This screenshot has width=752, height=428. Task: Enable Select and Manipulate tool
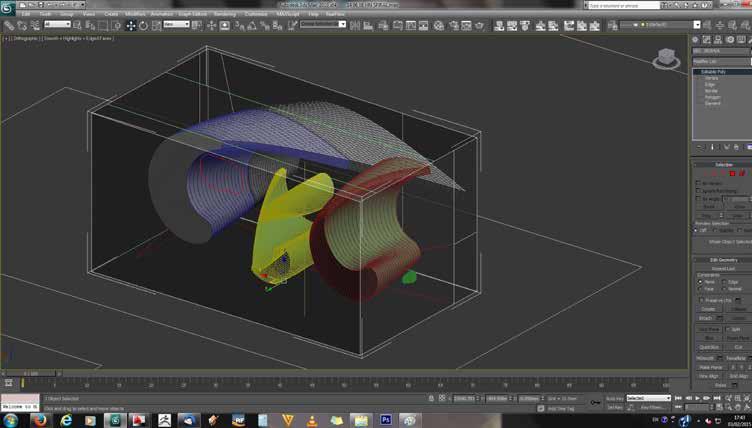[x=212, y=25]
